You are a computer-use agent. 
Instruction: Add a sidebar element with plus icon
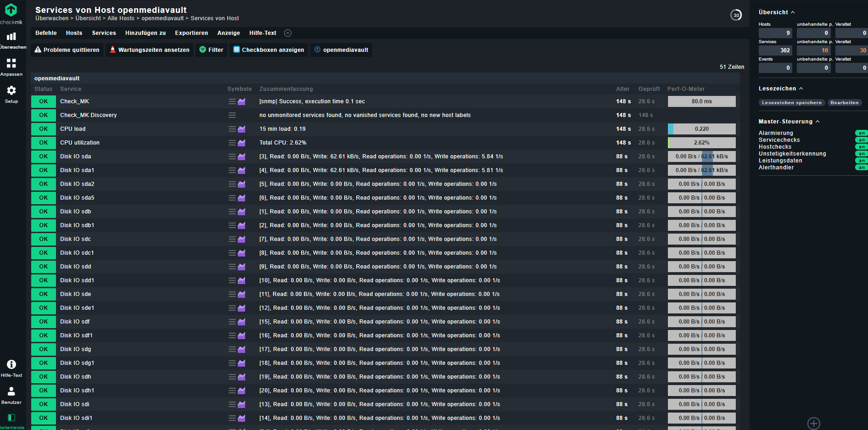(x=813, y=423)
